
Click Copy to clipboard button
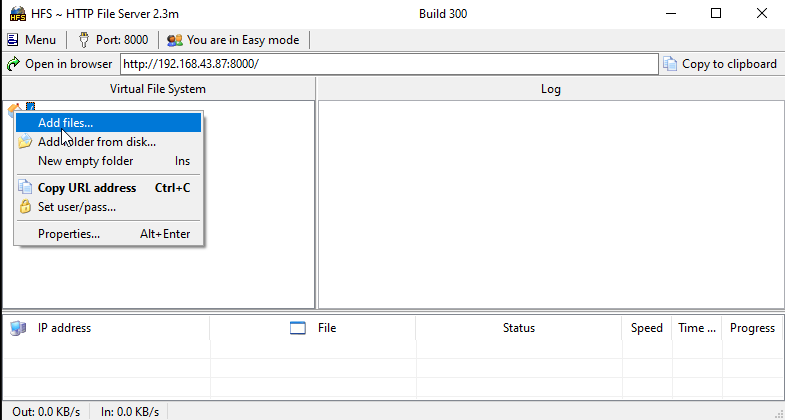tap(720, 64)
